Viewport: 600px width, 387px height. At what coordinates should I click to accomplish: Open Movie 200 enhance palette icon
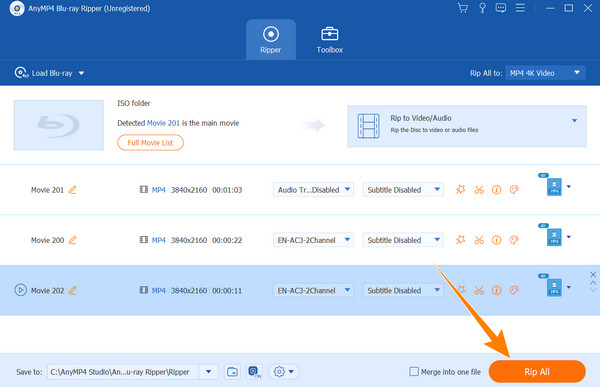[x=514, y=240]
